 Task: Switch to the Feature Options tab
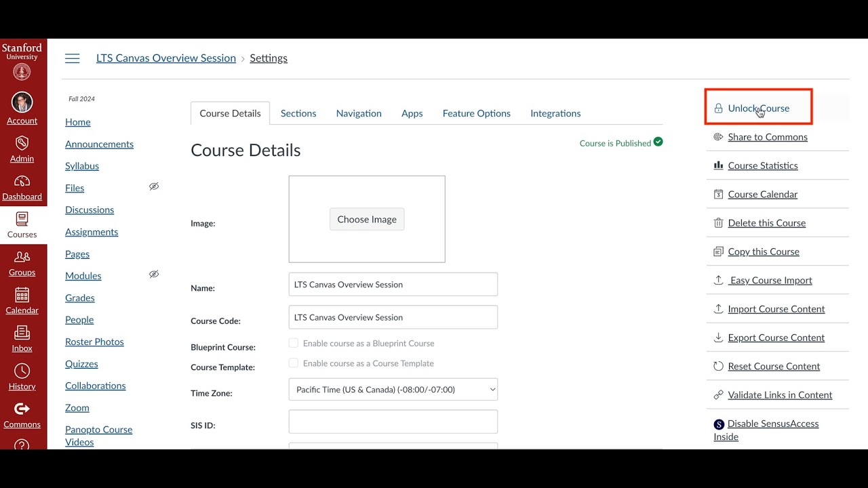(x=477, y=113)
